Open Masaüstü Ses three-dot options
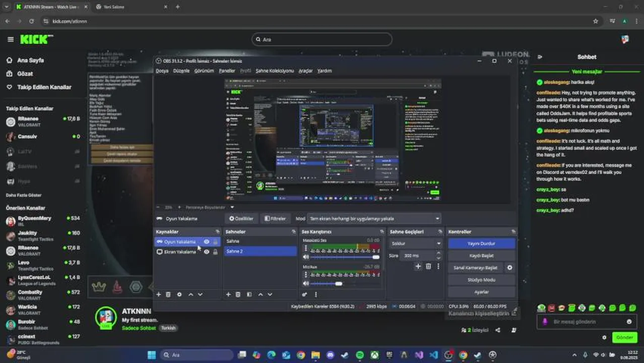This screenshot has width=644, height=363. tap(305, 249)
